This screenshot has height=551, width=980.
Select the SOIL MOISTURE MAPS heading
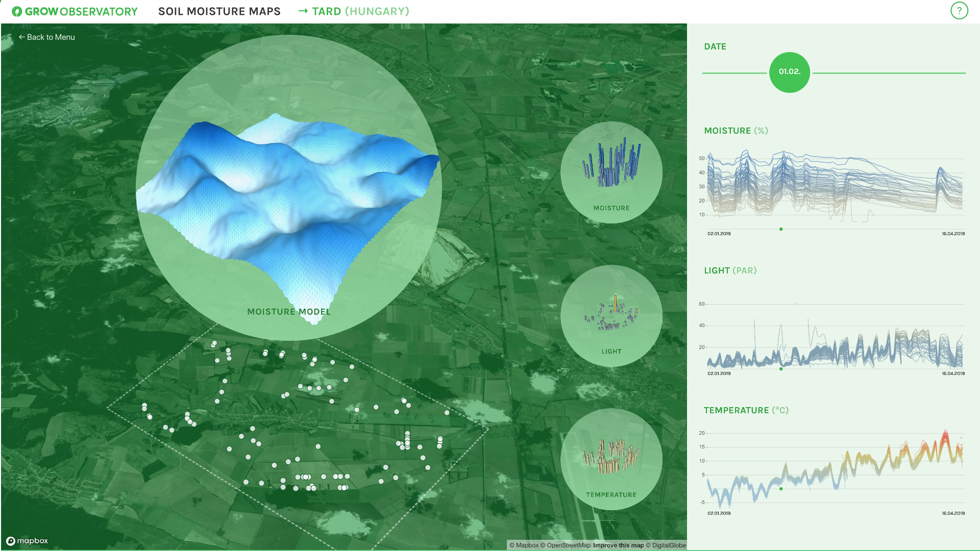pos(219,11)
